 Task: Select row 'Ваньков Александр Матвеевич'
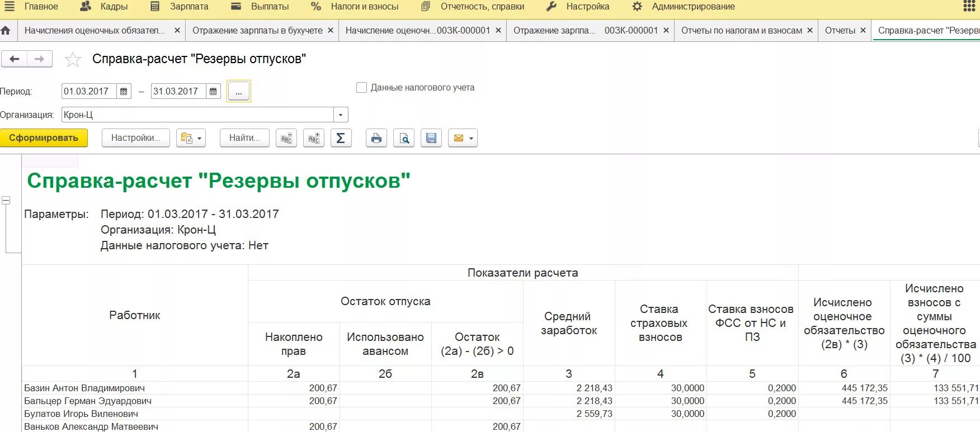tap(135, 426)
